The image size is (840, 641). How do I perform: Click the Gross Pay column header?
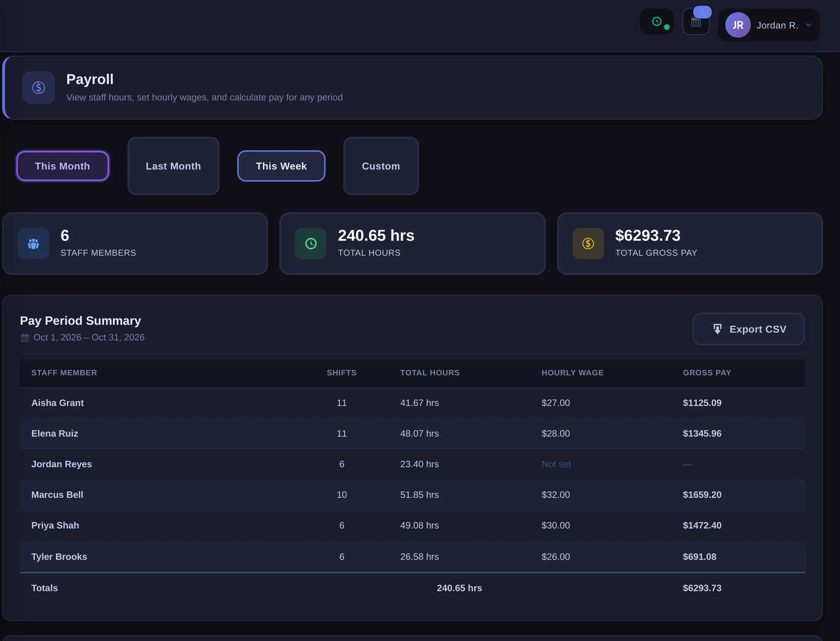pyautogui.click(x=707, y=373)
